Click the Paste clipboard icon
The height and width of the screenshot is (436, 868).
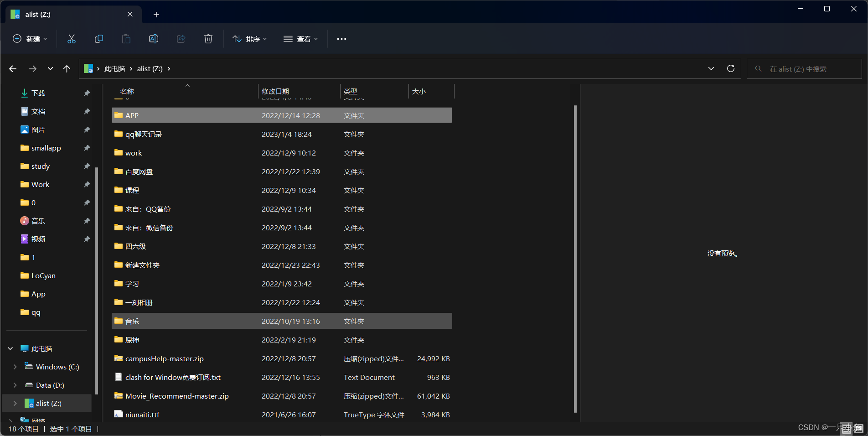point(126,39)
